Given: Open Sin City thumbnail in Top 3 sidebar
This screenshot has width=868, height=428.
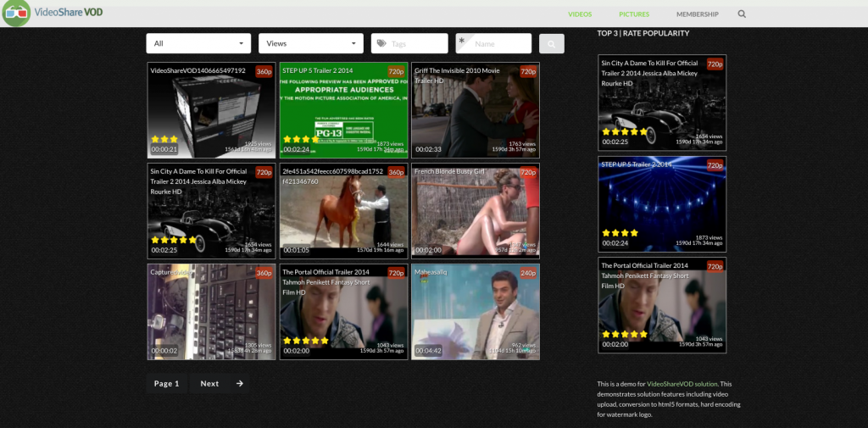Looking at the screenshot, I should tap(662, 103).
